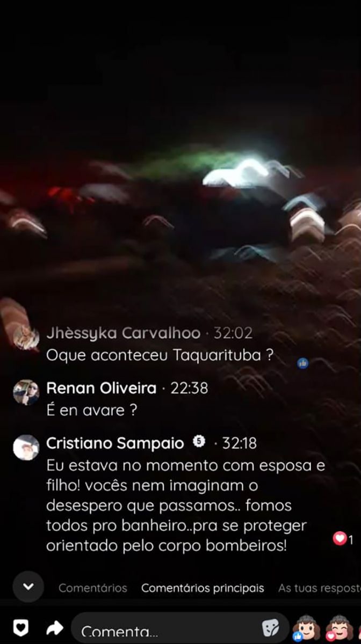Open the As tuas respostas tab
The width and height of the screenshot is (361, 644).
[x=320, y=588]
